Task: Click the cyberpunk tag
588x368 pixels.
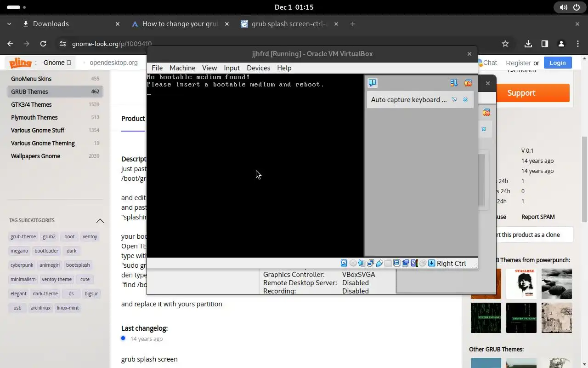Action: pos(22,265)
